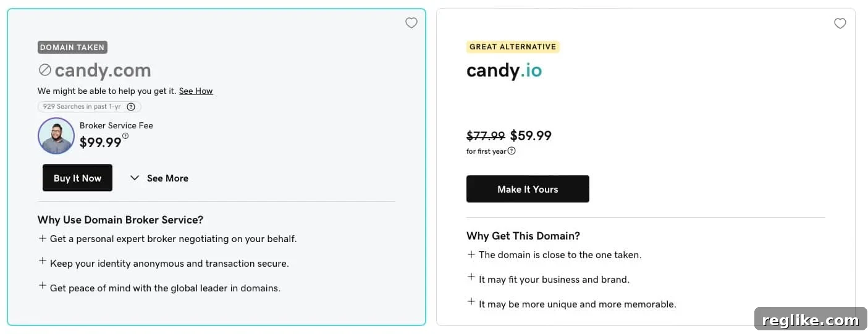Click the GREAT ALTERNATIVE badge
868x334 pixels.
coord(513,47)
